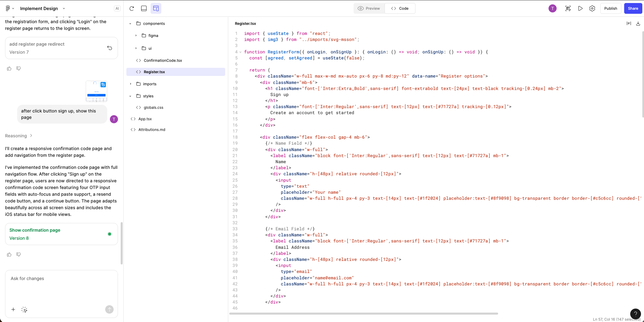Screen dimensions: 644x322
Task: Switch to the Preview tab
Action: coord(369,8)
